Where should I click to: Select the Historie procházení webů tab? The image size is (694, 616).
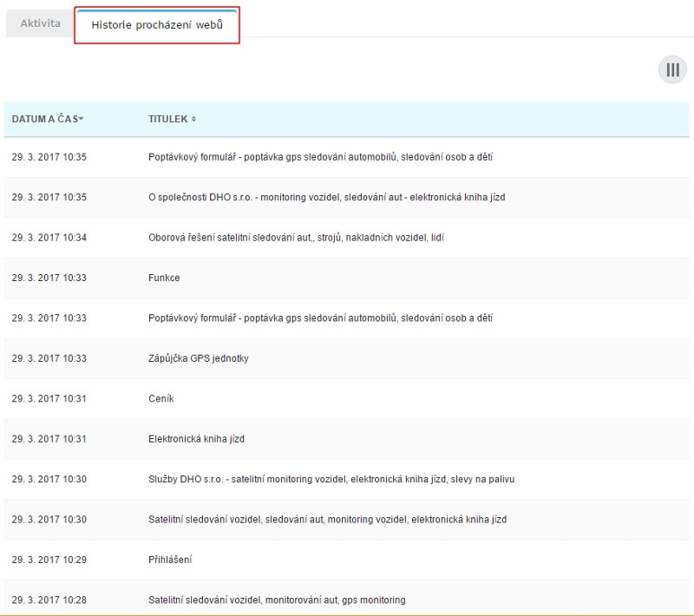click(157, 25)
